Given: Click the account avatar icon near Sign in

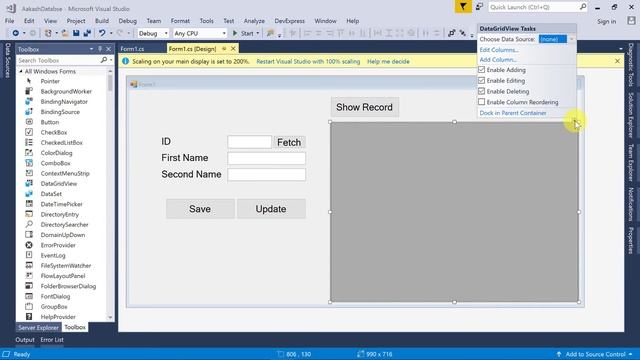Looking at the screenshot, I should 631,21.
